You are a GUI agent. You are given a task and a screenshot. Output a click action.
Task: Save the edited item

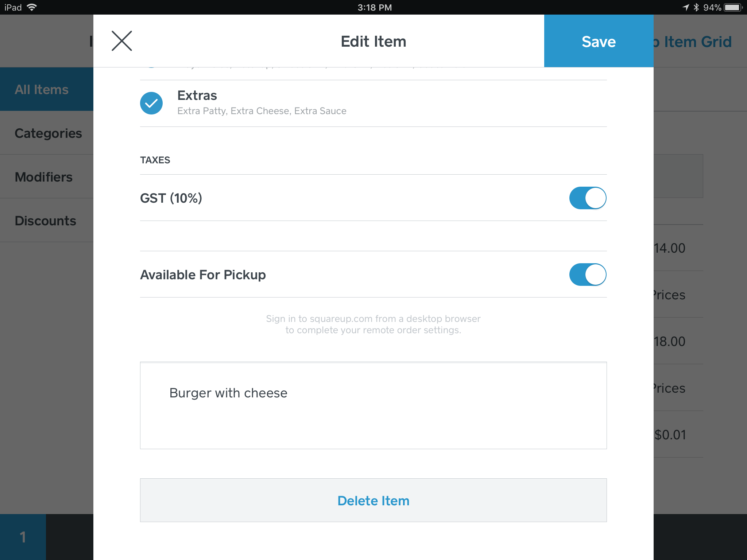click(x=599, y=41)
